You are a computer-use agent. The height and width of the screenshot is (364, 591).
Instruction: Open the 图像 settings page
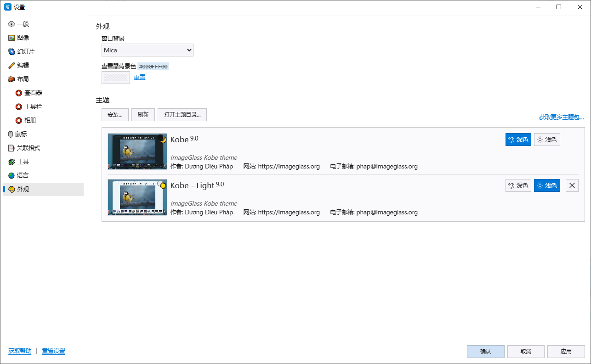click(44, 38)
